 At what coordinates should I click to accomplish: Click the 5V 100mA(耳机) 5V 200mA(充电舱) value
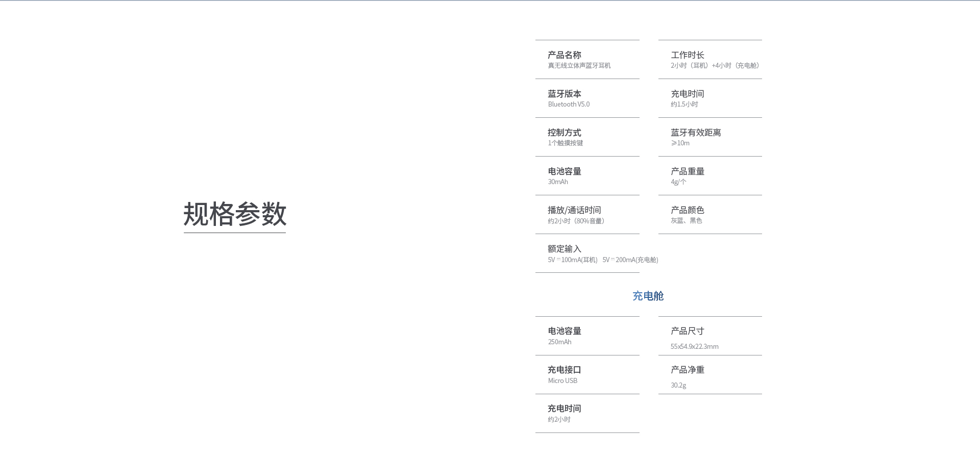(603, 260)
